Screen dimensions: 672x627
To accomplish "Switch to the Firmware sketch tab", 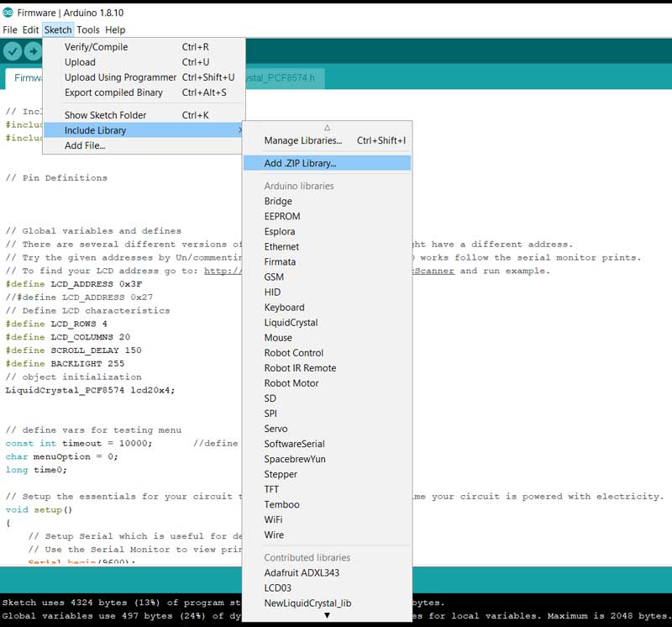I will pyautogui.click(x=24, y=78).
